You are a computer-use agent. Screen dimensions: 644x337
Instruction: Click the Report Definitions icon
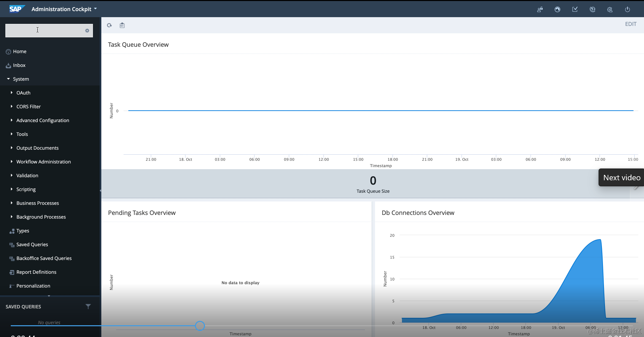pos(12,272)
